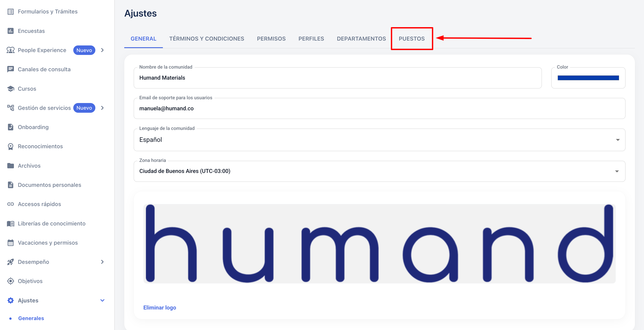644x330 pixels.
Task: Click the Nombre de la comunidad field
Action: click(x=337, y=78)
